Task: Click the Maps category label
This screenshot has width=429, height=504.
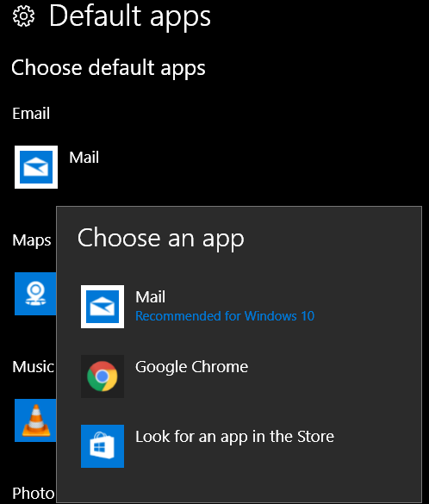Action: tap(32, 240)
